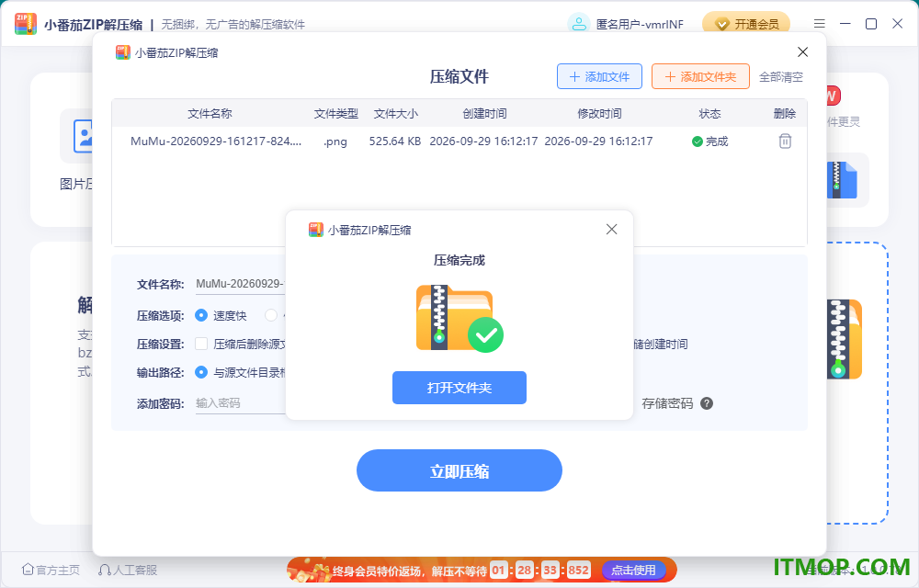Viewport: 919px width, 588px height.
Task: Click the 修改时间 column header
Action: 599,114
